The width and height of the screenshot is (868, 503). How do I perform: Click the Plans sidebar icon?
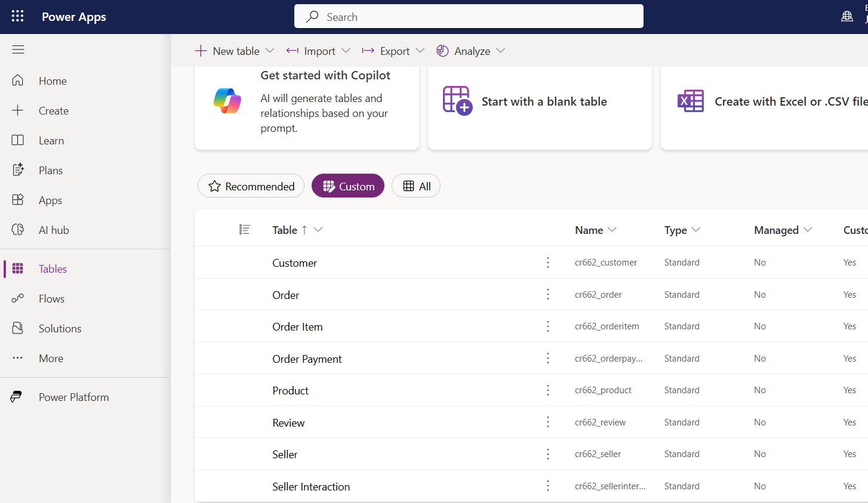18,170
